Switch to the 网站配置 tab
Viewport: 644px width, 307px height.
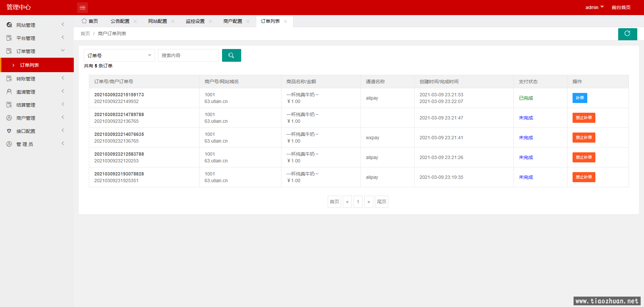(158, 21)
